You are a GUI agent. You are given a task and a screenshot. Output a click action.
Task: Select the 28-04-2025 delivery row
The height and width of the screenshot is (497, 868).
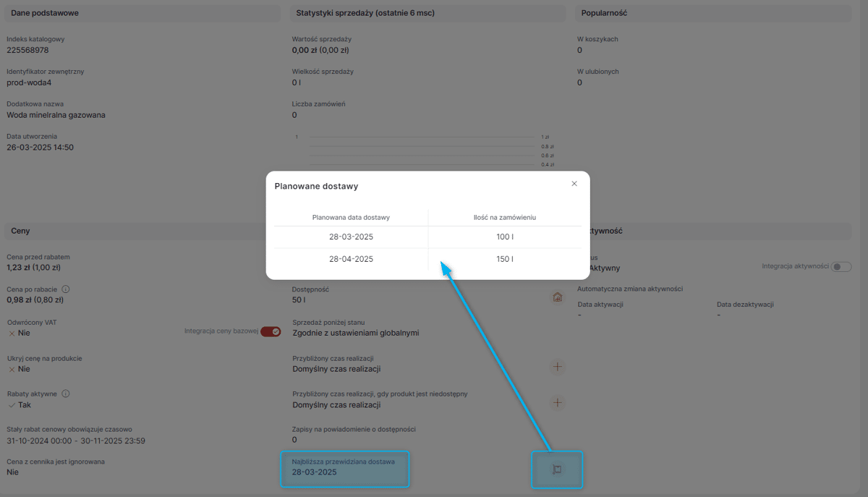pyautogui.click(x=427, y=259)
